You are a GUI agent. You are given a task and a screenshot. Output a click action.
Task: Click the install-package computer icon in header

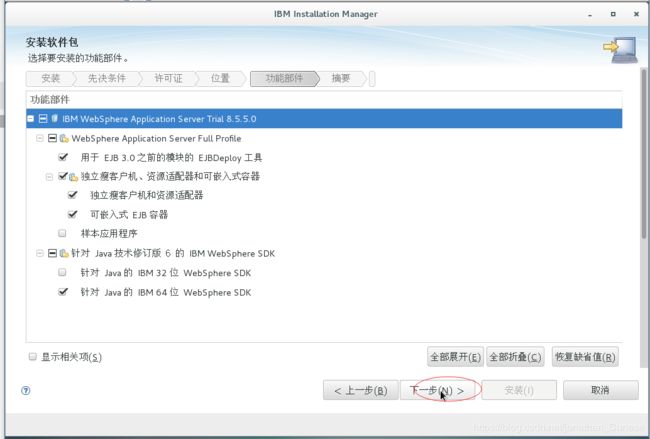[621, 50]
